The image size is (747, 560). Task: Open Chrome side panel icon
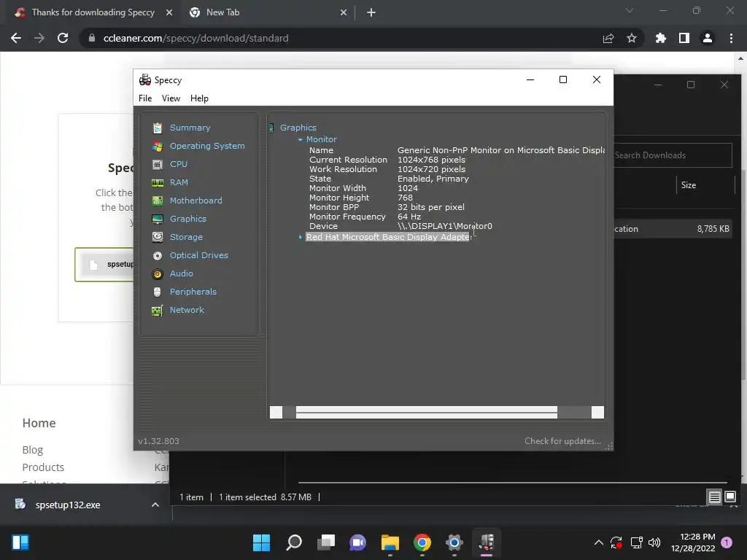coord(684,38)
